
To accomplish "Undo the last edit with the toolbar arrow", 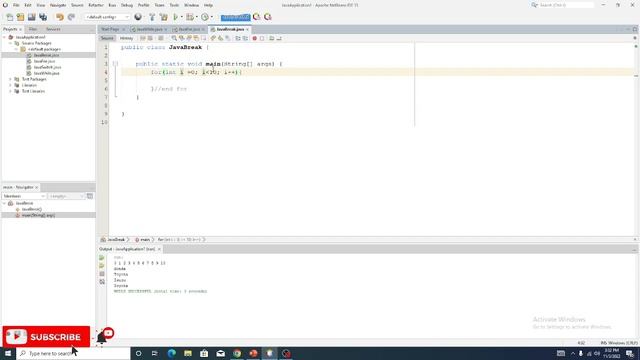I will tap(60, 17).
